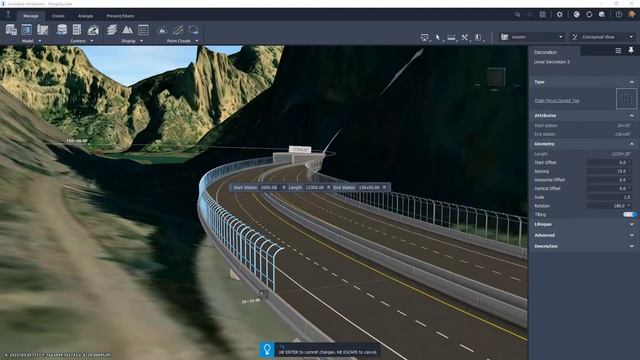Collapse the Attributes section
Screen dimensions: 640x360
[x=631, y=116]
